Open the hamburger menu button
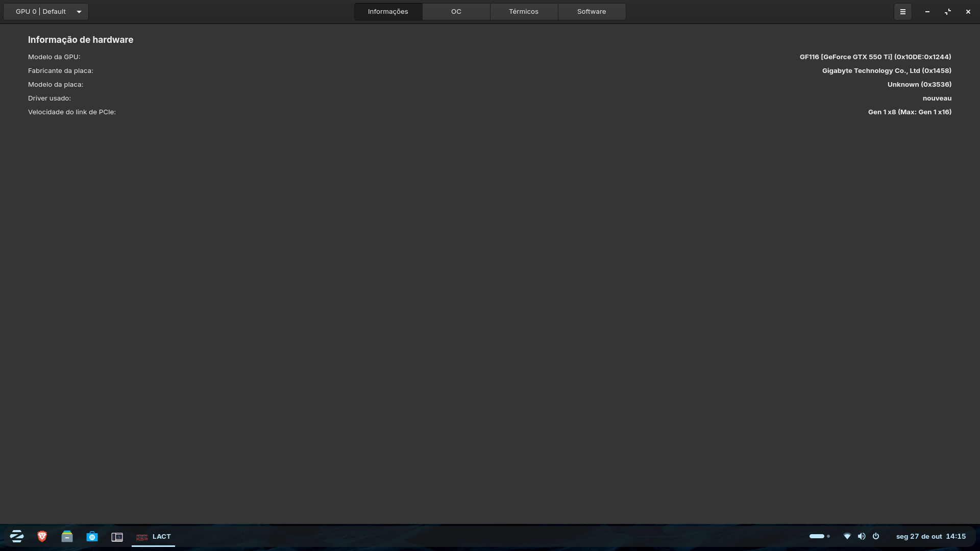 902,12
